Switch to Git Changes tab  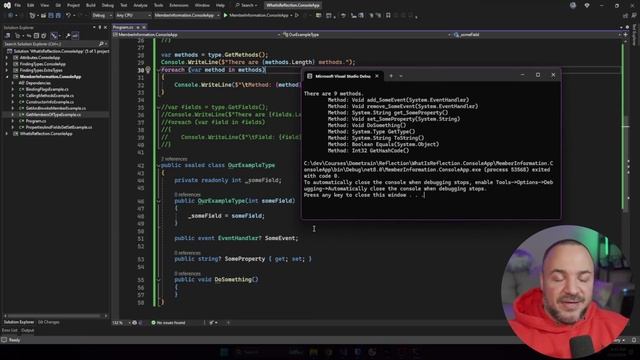click(x=49, y=322)
